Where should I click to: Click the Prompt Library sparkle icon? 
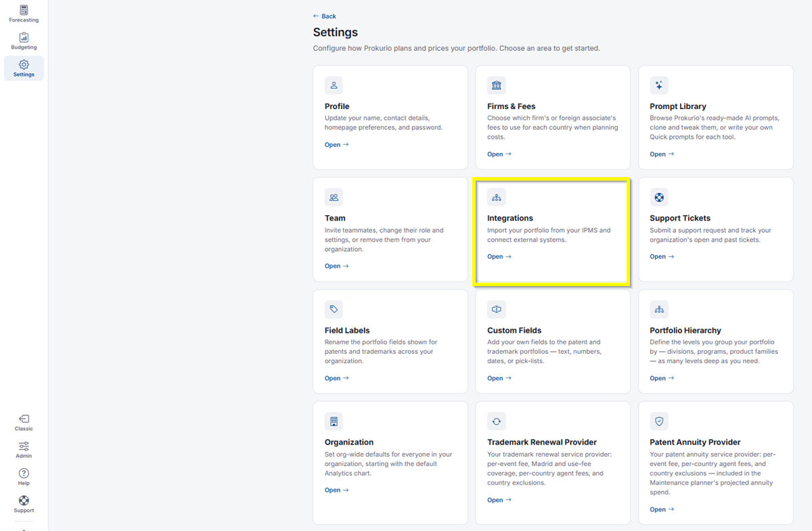659,85
